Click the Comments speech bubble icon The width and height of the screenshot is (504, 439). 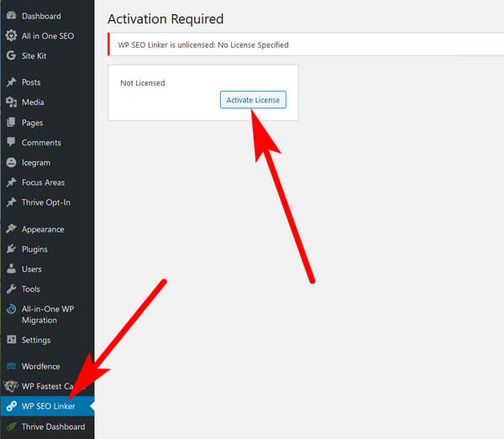(x=11, y=142)
